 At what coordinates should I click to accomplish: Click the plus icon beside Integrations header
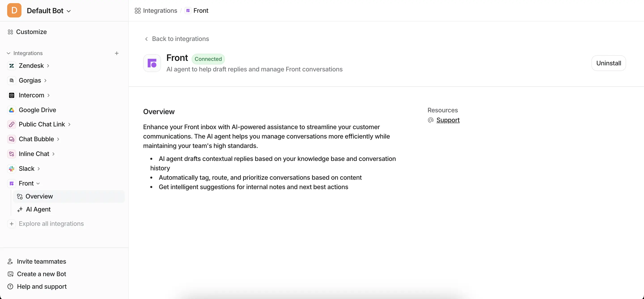tap(117, 53)
